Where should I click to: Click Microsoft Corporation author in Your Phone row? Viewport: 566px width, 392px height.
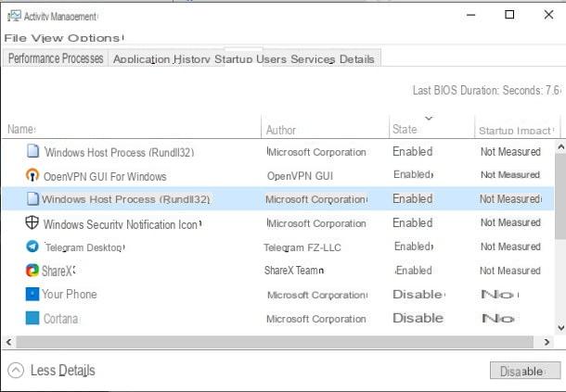coord(317,295)
